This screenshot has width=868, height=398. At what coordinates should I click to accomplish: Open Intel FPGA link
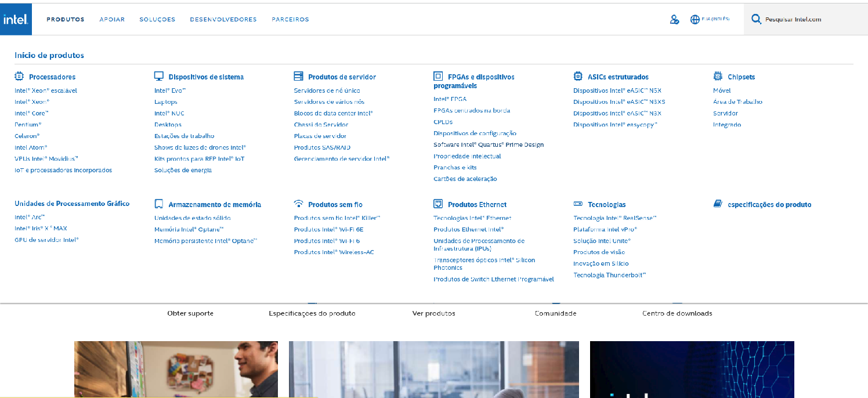[450, 99]
